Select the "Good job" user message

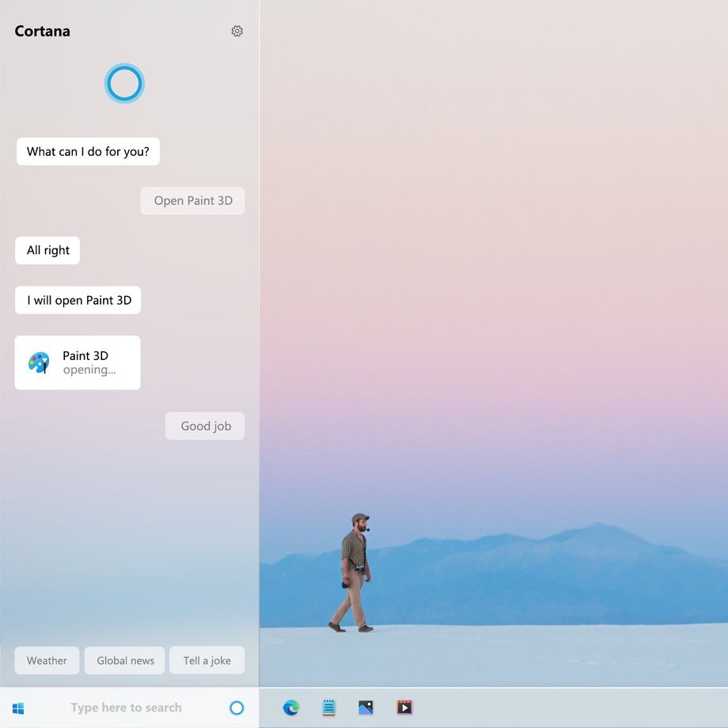[205, 426]
